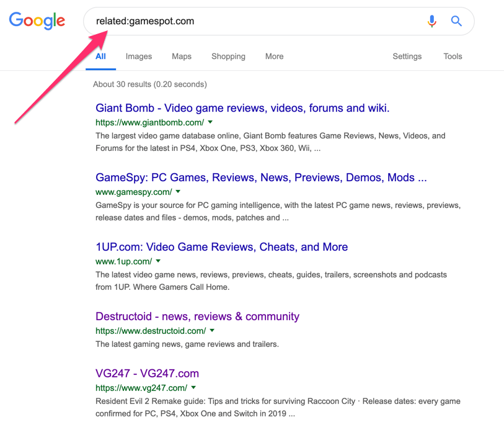
Task: Open the GameSpy PC Games result title
Action: point(261,178)
